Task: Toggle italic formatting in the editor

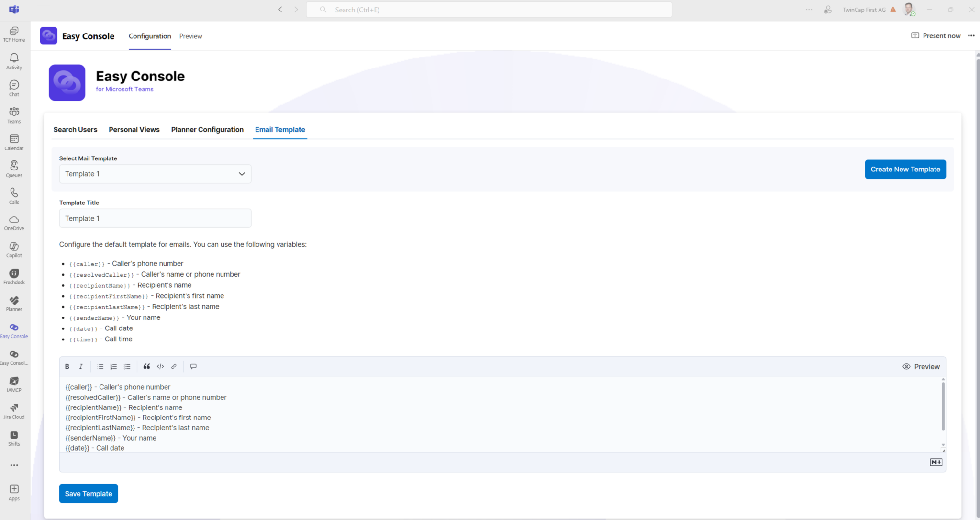Action: (81, 366)
